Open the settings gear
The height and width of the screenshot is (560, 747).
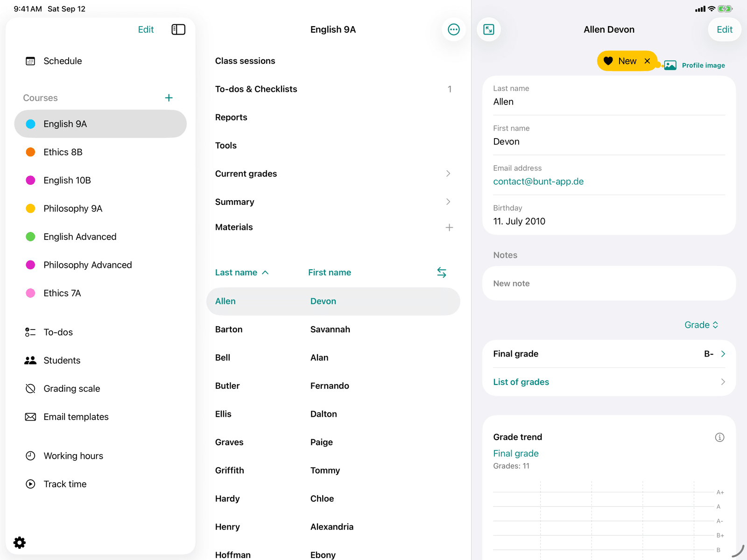pos(20,543)
